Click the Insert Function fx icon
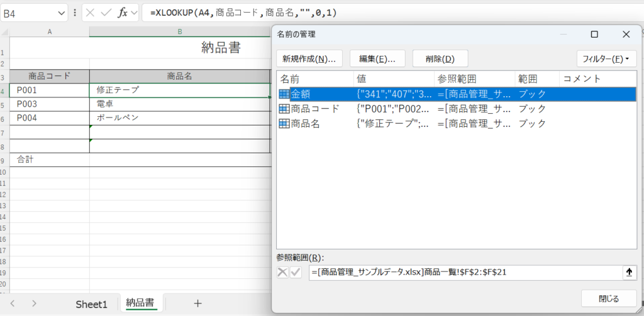 123,13
